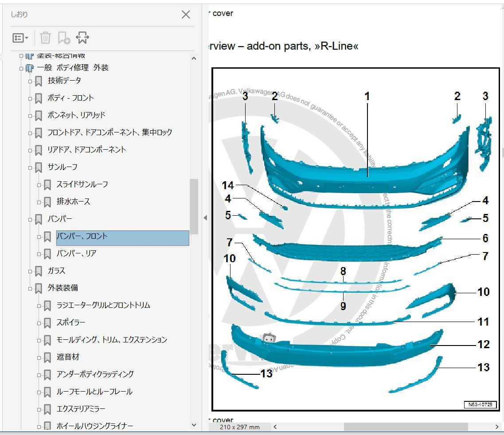This screenshot has width=504, height=435.
Task: Collapse navigation pane with the divider arrow
Action: click(x=205, y=217)
